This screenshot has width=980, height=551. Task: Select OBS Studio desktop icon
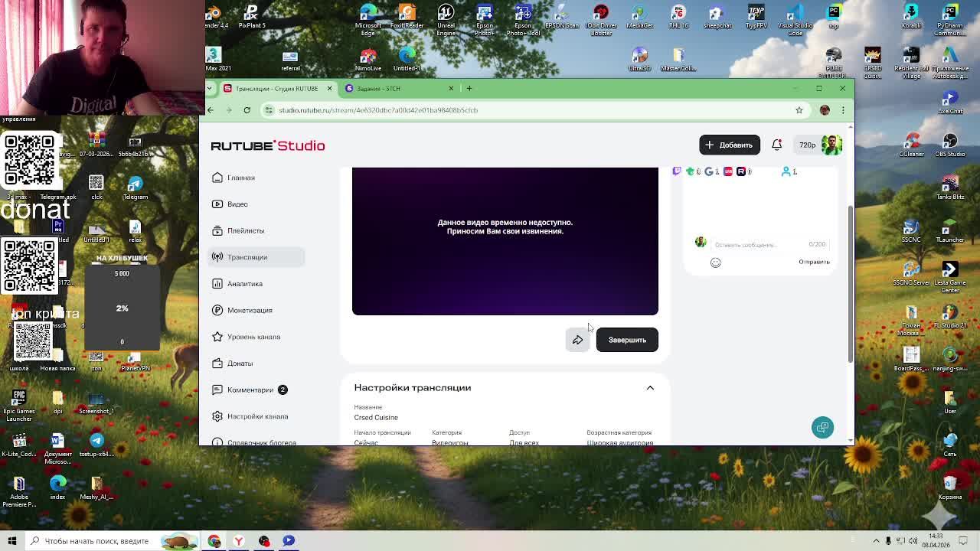click(x=950, y=144)
